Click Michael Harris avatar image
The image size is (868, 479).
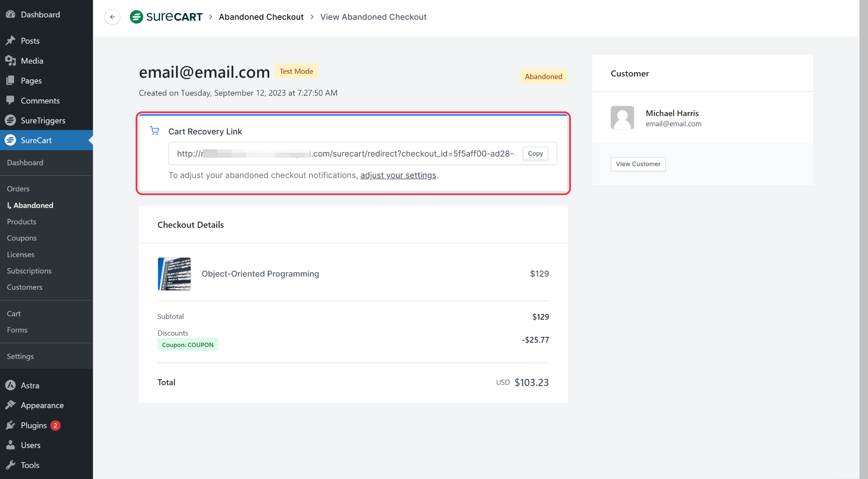622,118
